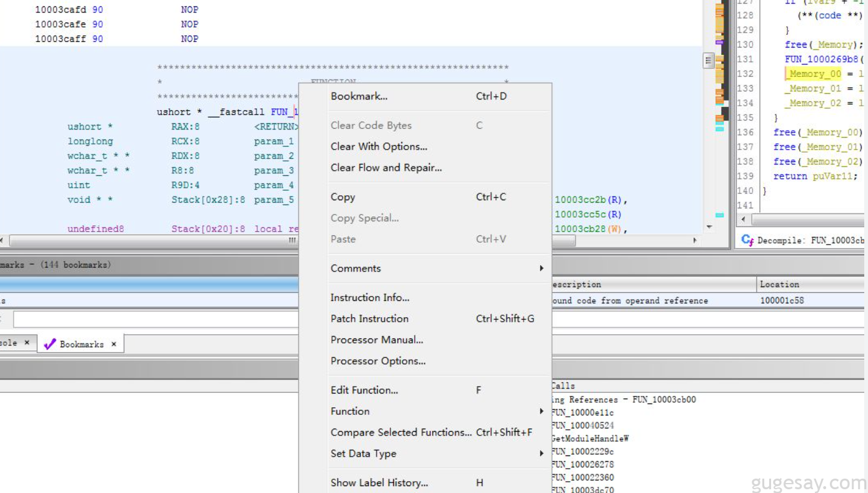
Task: Click the listing field header toggle icon
Action: 709,61
